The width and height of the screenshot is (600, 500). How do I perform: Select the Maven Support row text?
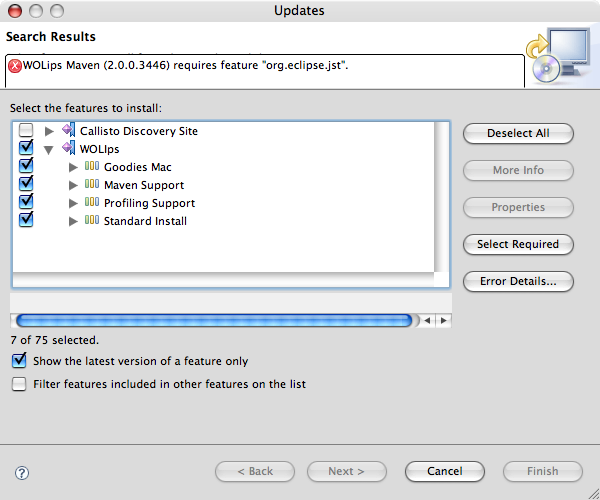pyautogui.click(x=144, y=185)
